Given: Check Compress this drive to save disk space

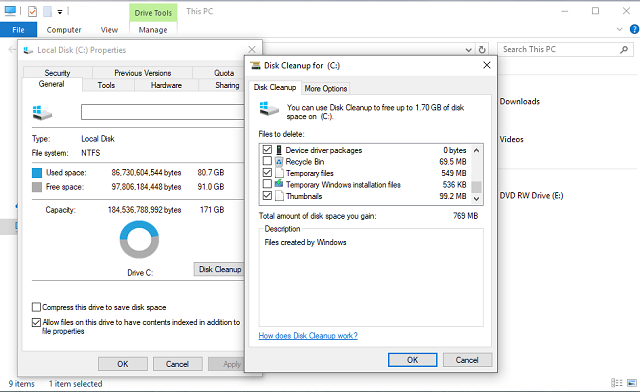Looking at the screenshot, I should (36, 307).
